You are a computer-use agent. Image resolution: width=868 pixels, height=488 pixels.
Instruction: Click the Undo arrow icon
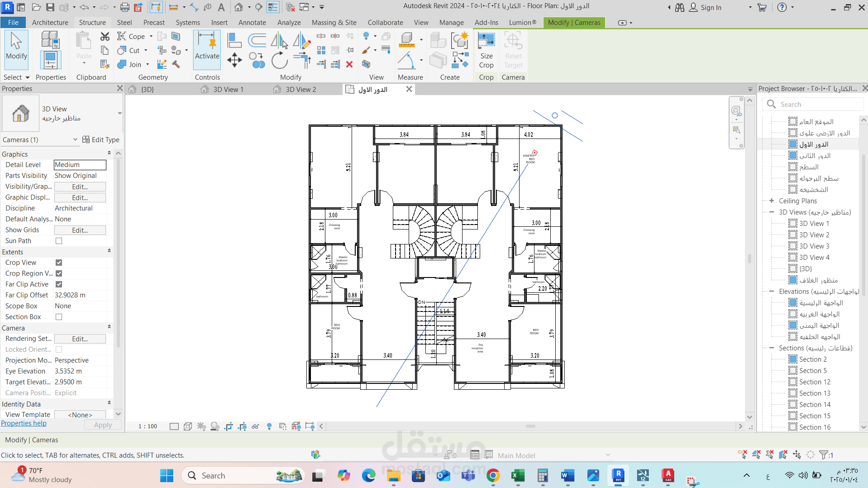84,7
